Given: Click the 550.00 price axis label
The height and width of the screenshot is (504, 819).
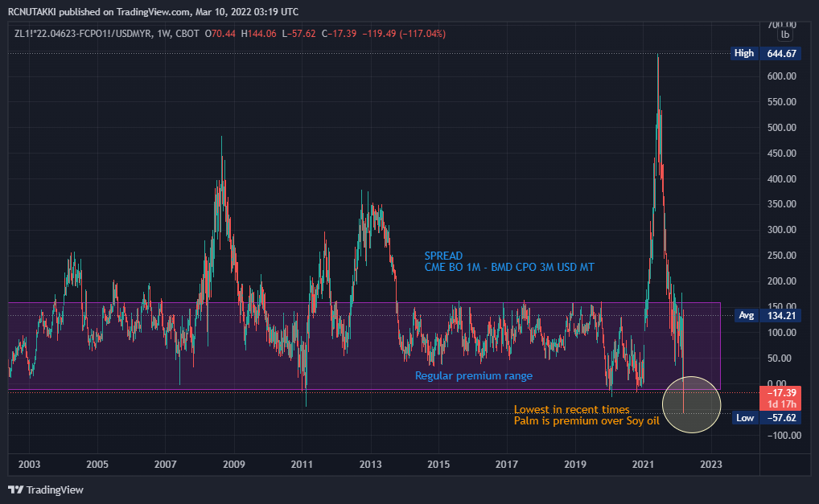Looking at the screenshot, I should point(782,102).
